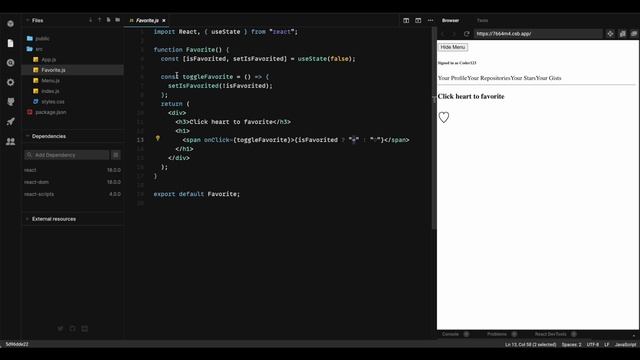This screenshot has width=640, height=360.
Task: Click the react-scripts dependency row
Action: (x=73, y=194)
